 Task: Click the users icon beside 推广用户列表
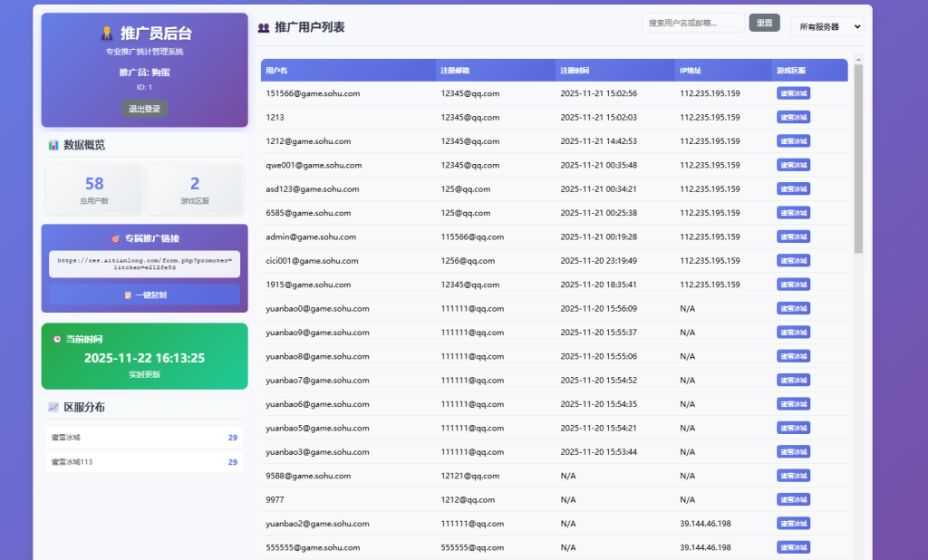click(x=264, y=28)
